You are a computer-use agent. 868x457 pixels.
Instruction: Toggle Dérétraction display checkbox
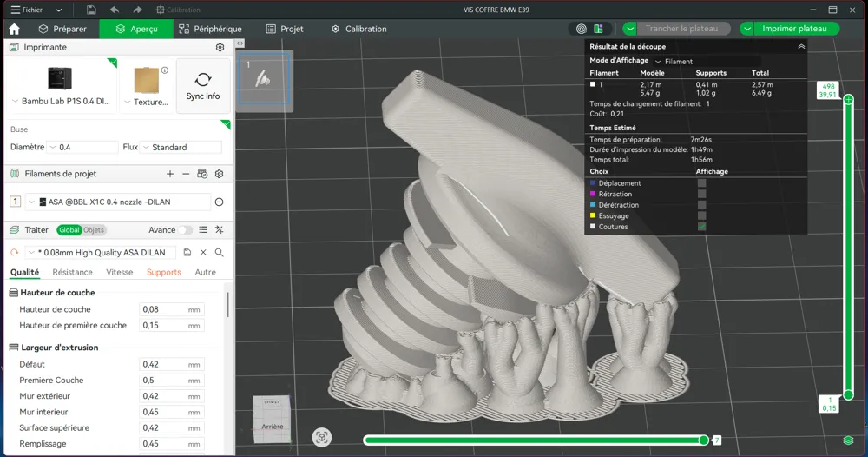click(x=702, y=205)
